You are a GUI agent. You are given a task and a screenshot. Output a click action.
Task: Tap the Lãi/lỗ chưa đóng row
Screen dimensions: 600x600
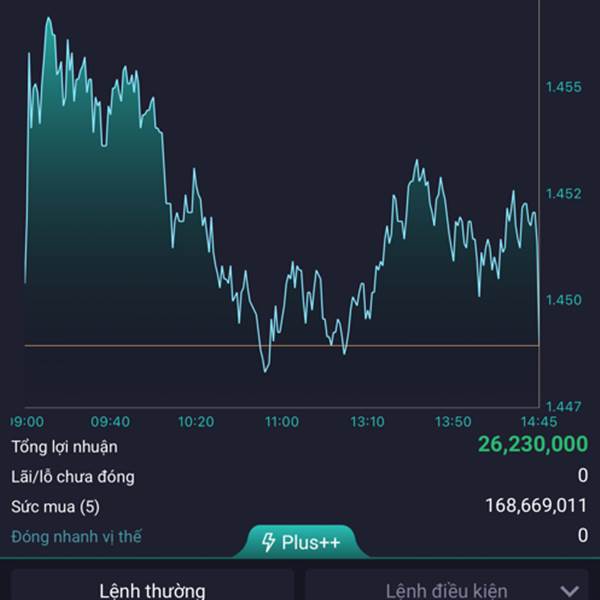[x=300, y=477]
